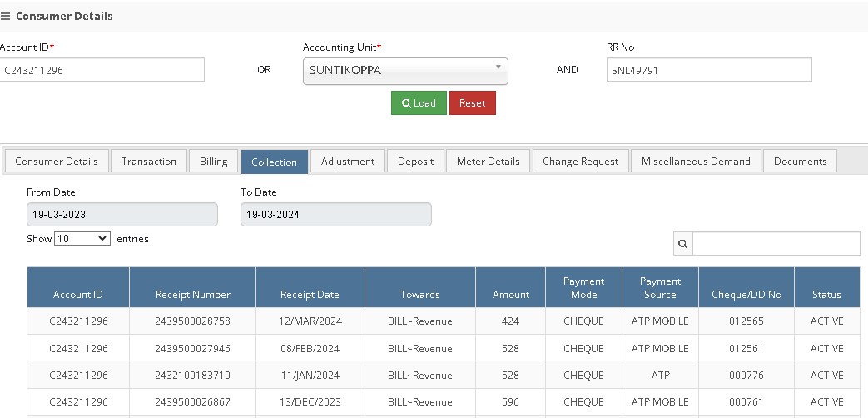This screenshot has height=418, width=868.
Task: Select receipt number 2439500028758
Action: pyautogui.click(x=192, y=321)
